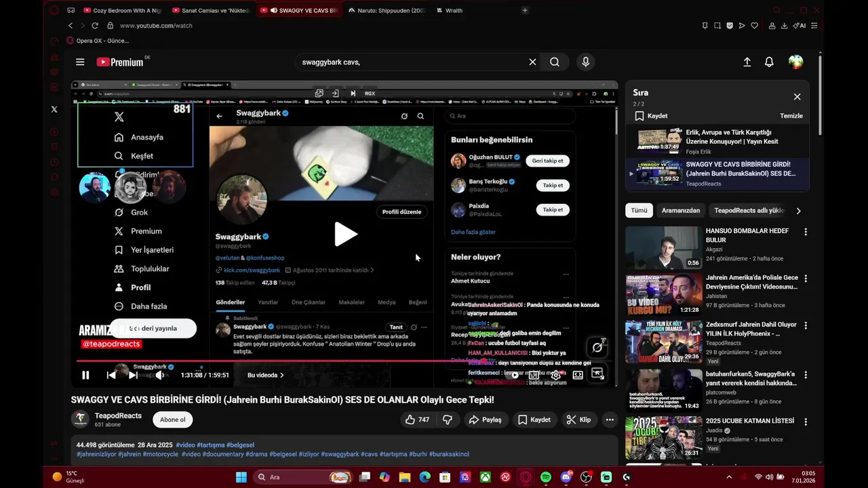Run the YouTube search magnifier

(x=555, y=62)
